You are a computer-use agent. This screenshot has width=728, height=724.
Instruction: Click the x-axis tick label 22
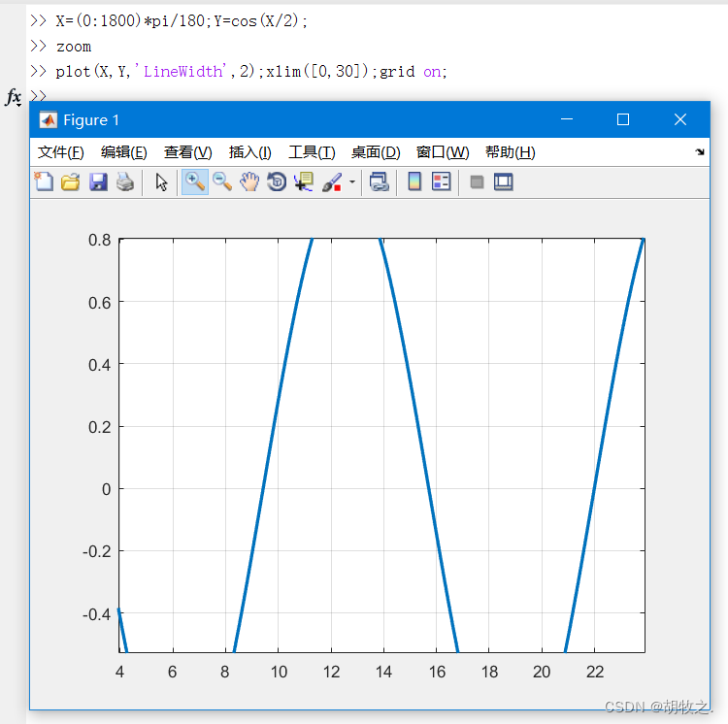click(595, 672)
